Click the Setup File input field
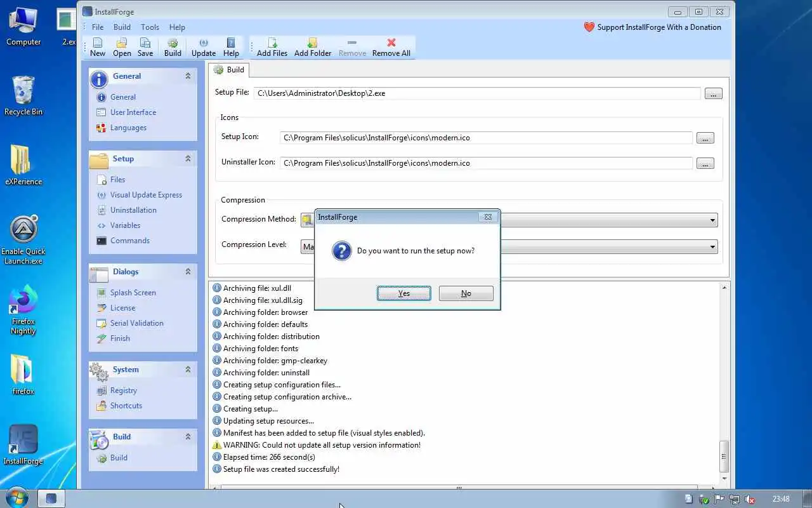 (477, 93)
